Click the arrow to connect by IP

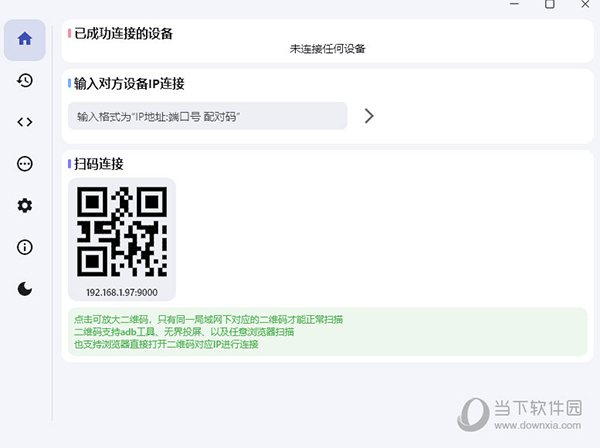368,116
